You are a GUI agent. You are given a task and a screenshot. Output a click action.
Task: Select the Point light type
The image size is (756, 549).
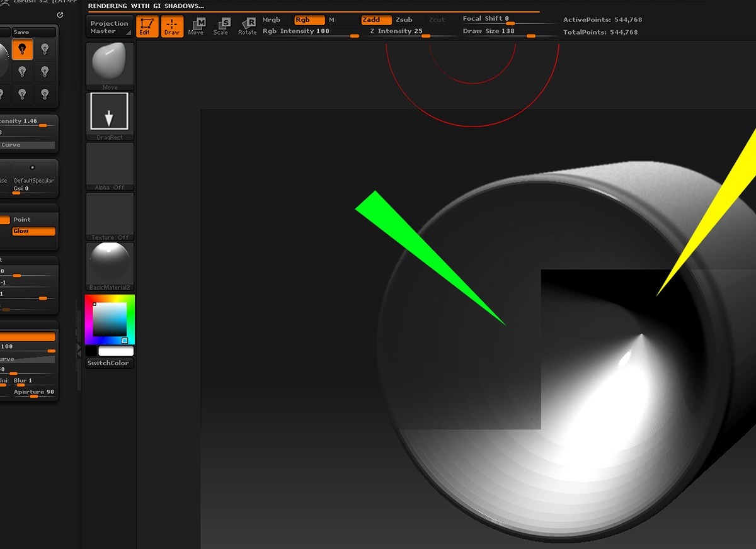pyautogui.click(x=34, y=220)
